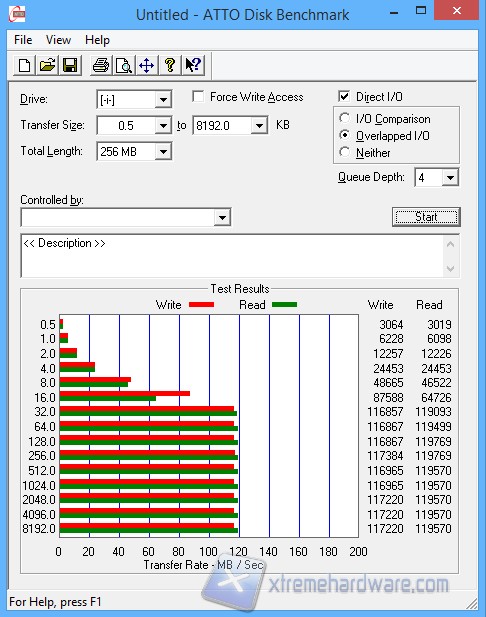Open the Queue Depth dropdown
This screenshot has height=617, width=486.
pos(450,177)
